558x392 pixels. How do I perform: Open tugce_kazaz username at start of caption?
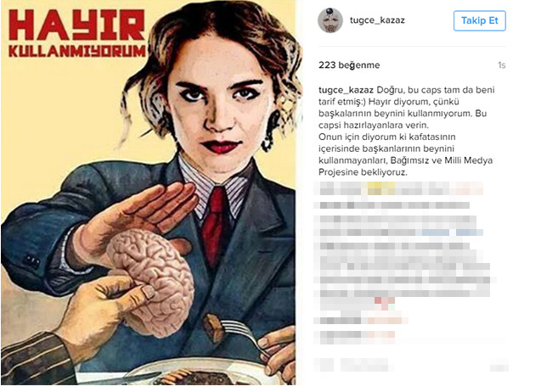[346, 90]
